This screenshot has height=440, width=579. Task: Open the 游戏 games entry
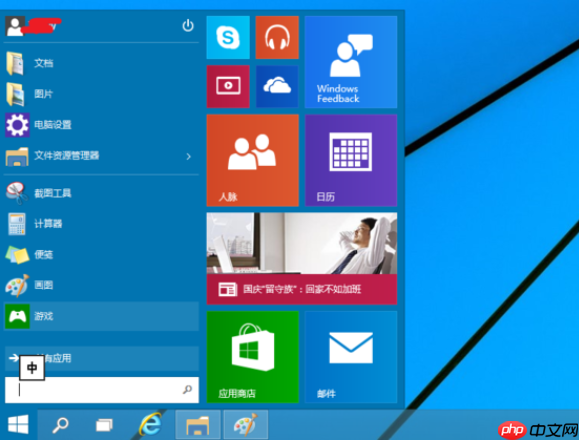102,316
